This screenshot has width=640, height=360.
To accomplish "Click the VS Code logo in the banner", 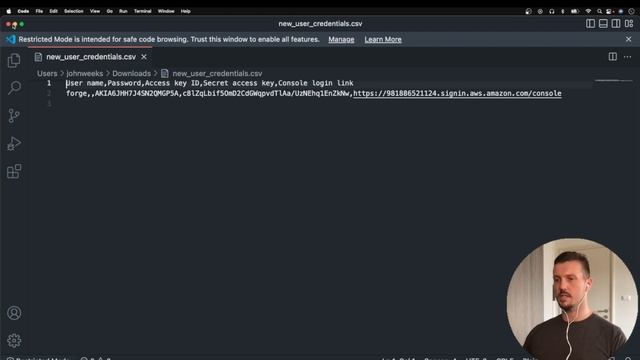I will pyautogui.click(x=11, y=39).
